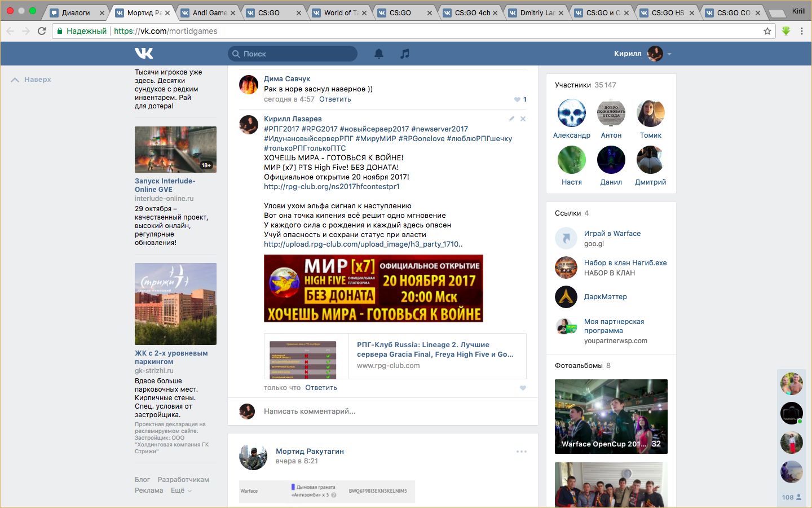Screen dimensions: 812x508
Task: Expand the Кирилл profile dropdown
Action: click(643, 54)
